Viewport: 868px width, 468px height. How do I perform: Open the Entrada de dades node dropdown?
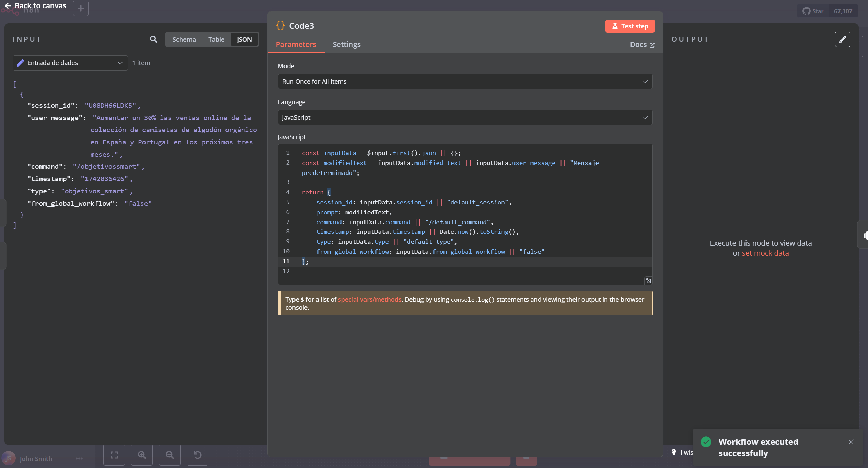click(x=70, y=63)
